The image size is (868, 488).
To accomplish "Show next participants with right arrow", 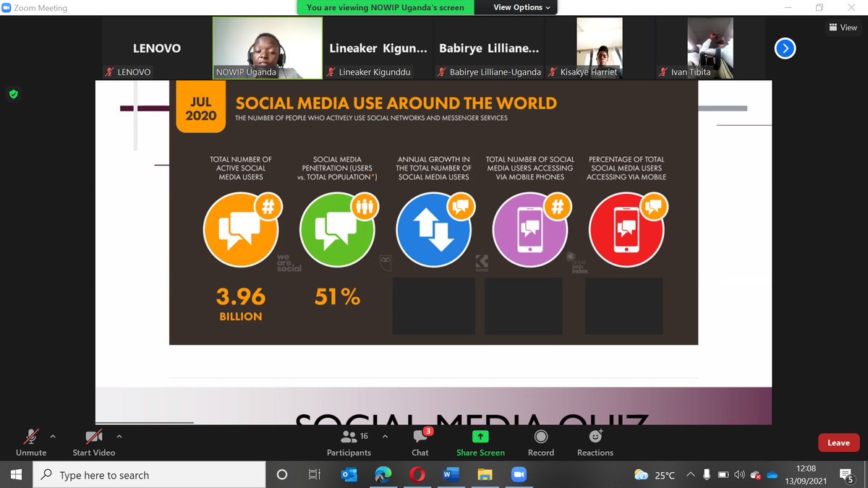I will [785, 48].
